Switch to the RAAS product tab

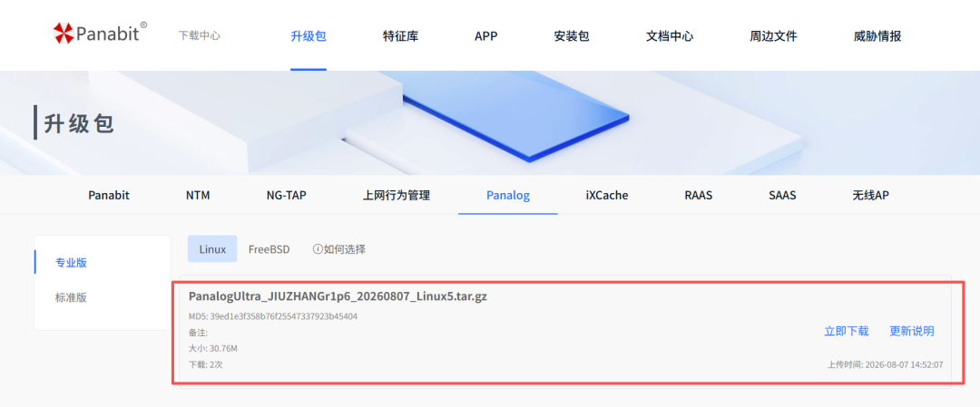pos(698,196)
